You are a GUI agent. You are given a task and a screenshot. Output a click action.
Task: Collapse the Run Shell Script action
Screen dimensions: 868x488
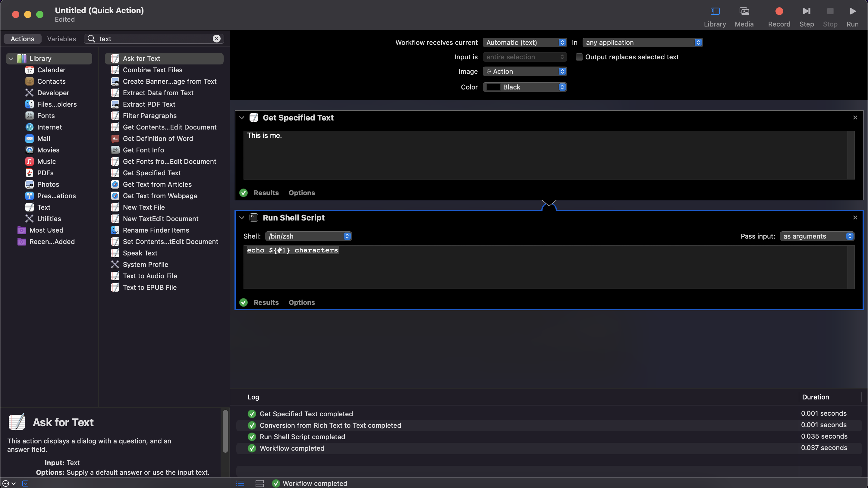coord(242,217)
